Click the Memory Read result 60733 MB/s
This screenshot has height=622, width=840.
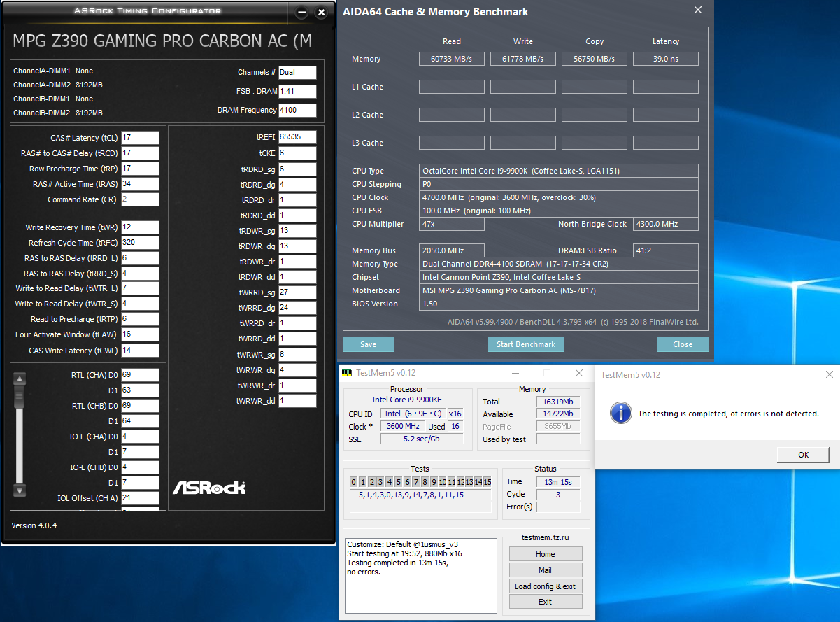452,59
